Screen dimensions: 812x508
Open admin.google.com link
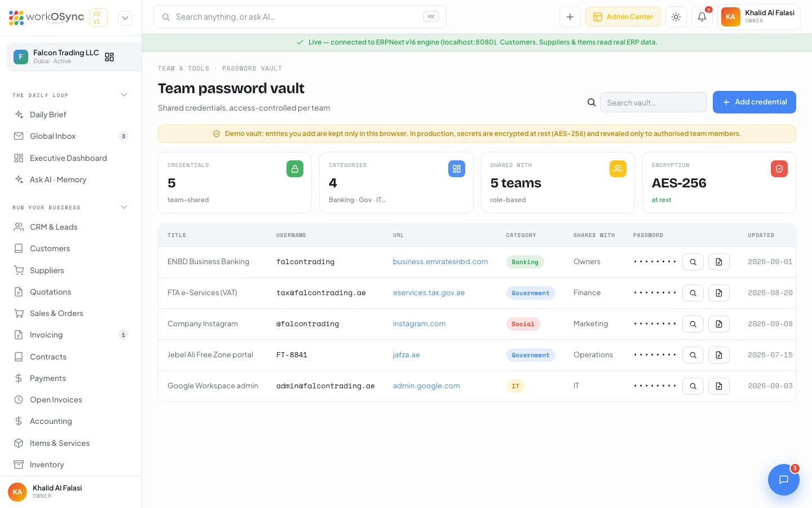tap(427, 386)
